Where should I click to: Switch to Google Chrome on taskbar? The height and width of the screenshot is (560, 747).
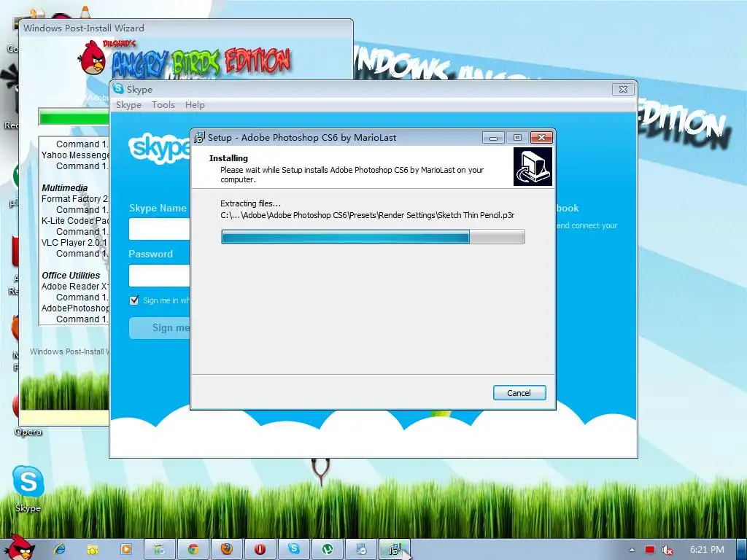[x=193, y=549]
